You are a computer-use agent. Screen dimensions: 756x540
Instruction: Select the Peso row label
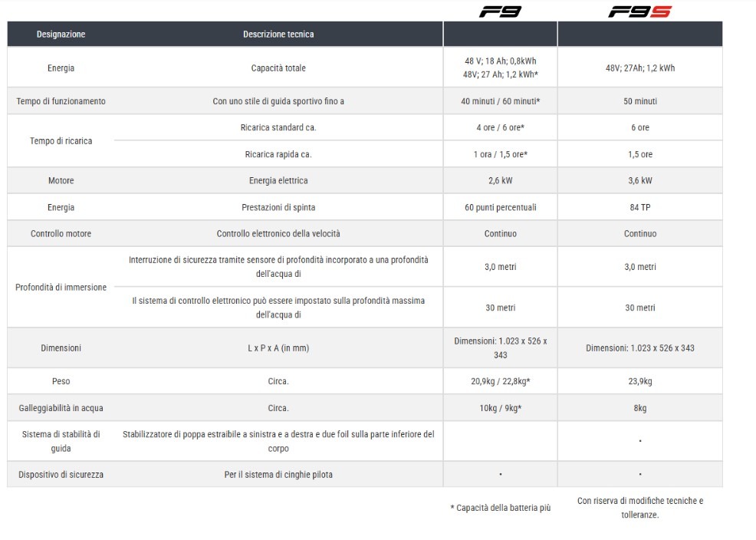click(x=61, y=381)
